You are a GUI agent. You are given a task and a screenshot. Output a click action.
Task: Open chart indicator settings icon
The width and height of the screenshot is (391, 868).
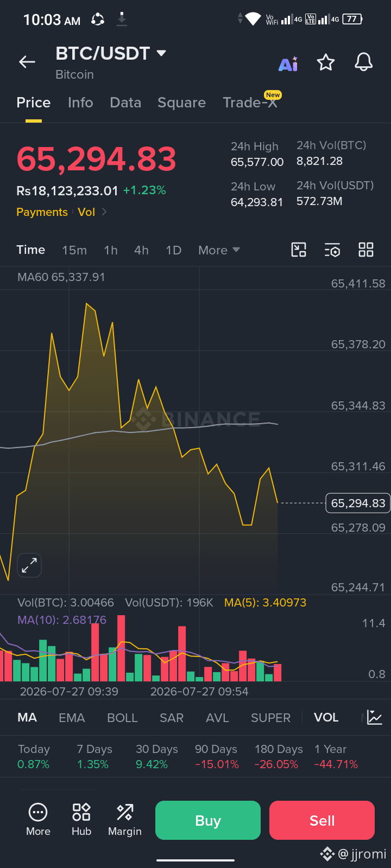tap(332, 250)
